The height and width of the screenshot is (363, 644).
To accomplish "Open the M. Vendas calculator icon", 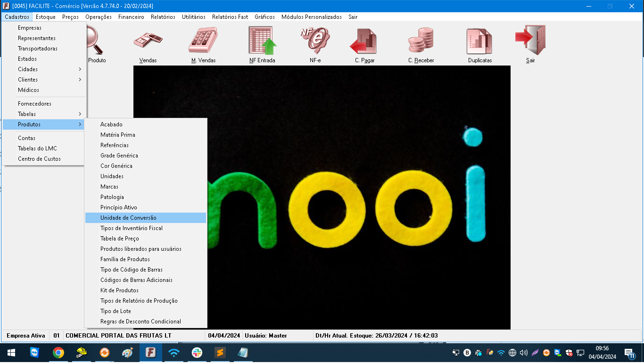I will coord(203,40).
